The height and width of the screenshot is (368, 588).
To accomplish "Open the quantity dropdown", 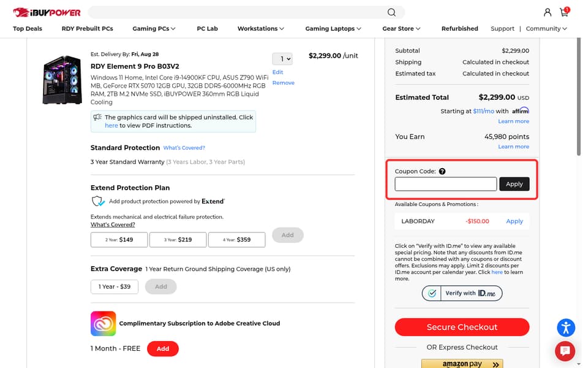I will pyautogui.click(x=282, y=59).
